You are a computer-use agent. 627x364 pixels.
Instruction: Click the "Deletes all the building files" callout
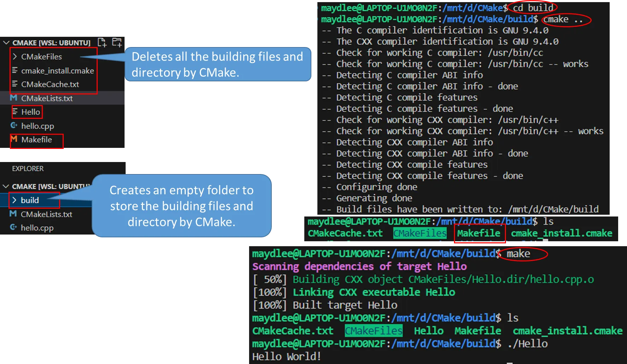click(x=217, y=64)
